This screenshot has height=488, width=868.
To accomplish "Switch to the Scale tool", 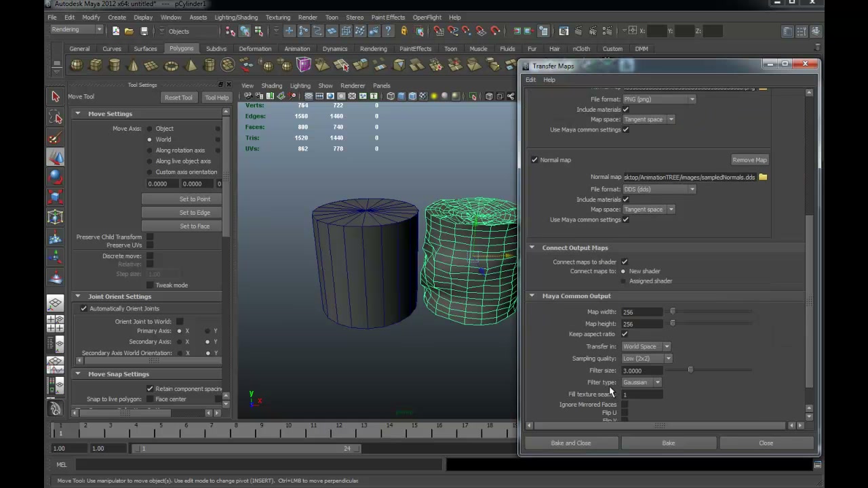I will click(56, 198).
